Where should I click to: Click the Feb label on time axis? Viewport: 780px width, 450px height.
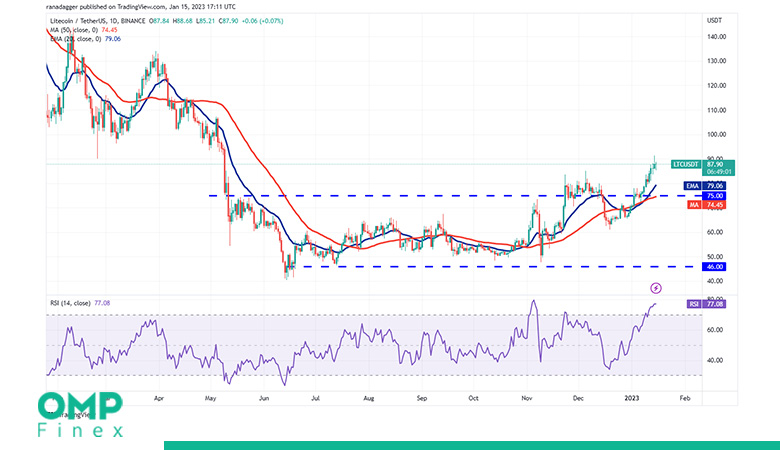[685, 398]
